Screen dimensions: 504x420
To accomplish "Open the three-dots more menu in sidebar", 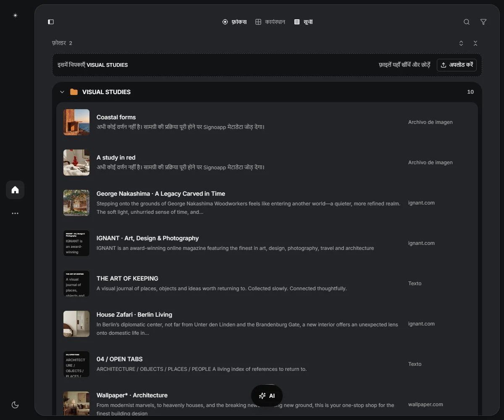I will (15, 213).
